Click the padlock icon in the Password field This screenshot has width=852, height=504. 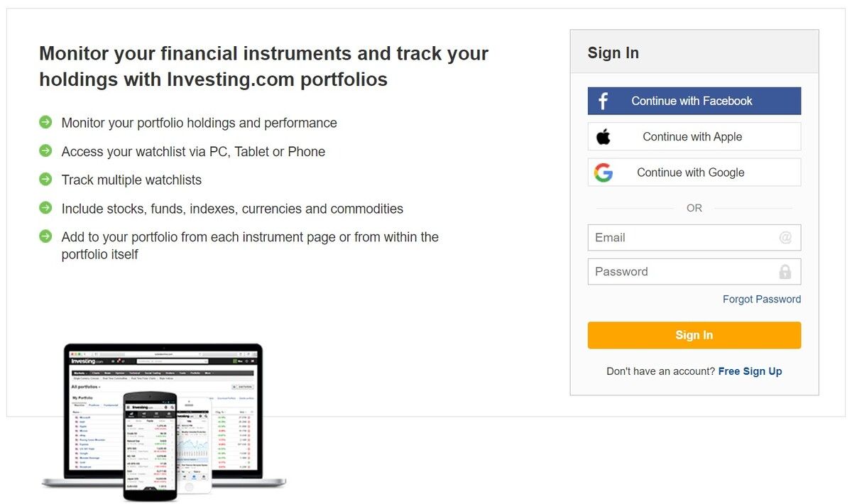point(786,271)
